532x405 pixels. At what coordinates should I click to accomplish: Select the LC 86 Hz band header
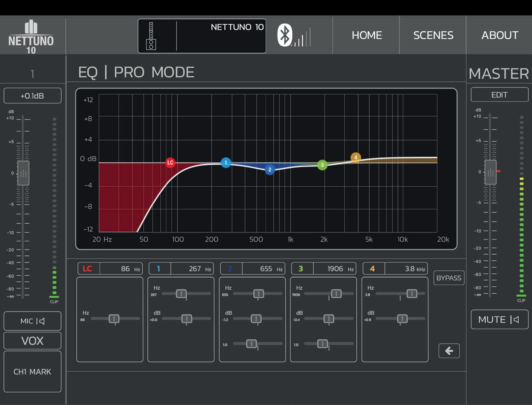(110, 269)
